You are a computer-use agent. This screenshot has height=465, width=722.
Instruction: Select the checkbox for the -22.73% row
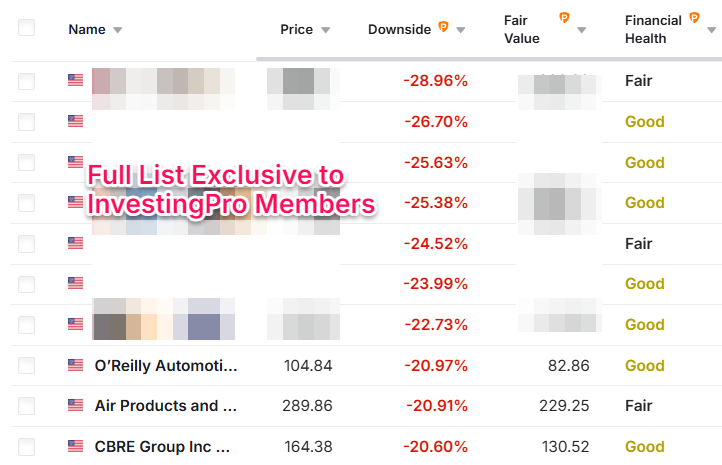[x=26, y=325]
